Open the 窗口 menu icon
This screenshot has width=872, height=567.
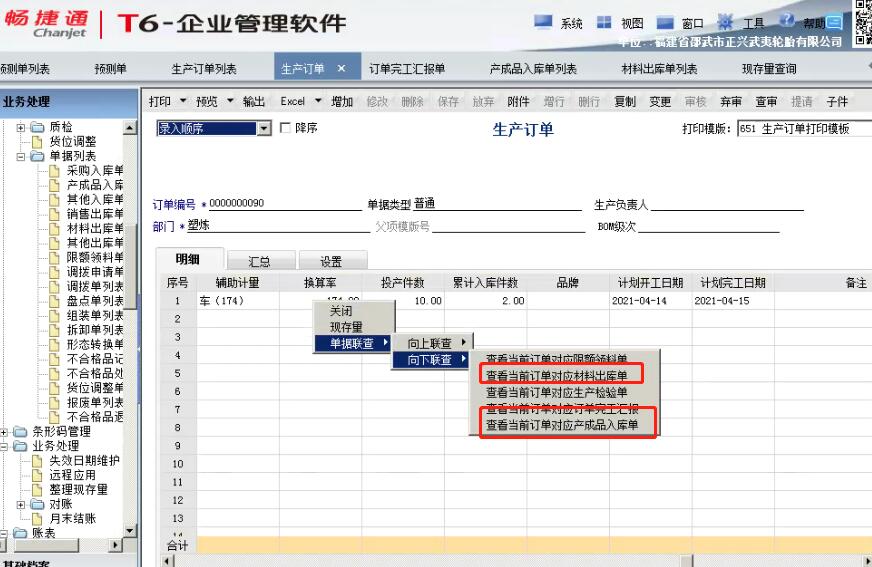pos(665,23)
